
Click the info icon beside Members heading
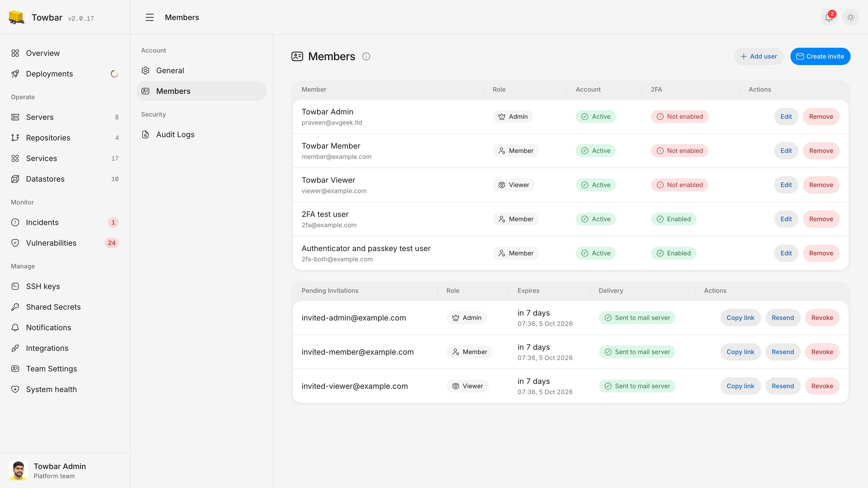coord(366,57)
